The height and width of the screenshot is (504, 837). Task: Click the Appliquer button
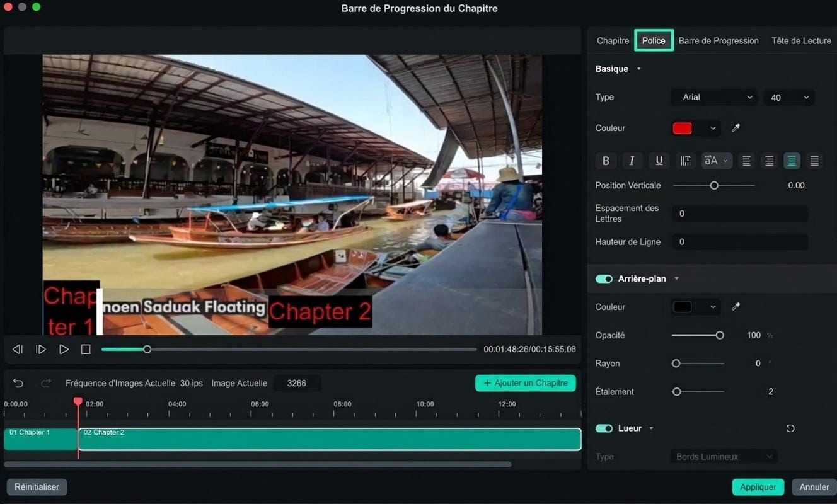758,487
